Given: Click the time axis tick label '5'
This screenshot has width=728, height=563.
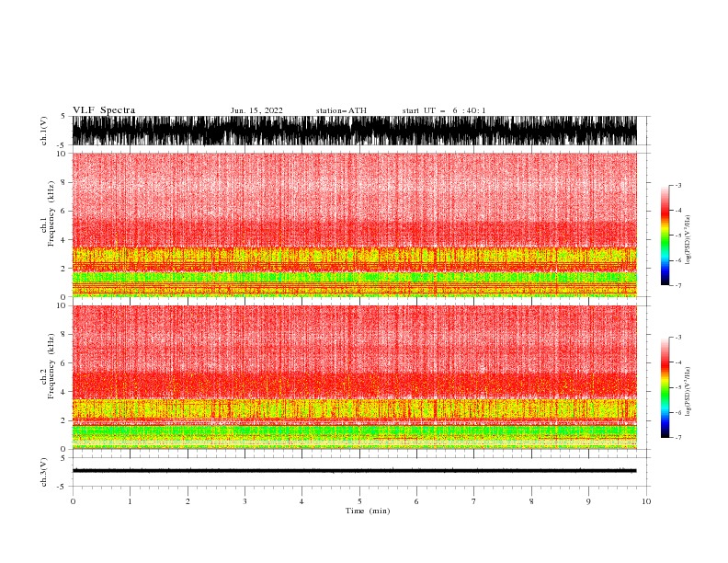Looking at the screenshot, I should pos(359,501).
